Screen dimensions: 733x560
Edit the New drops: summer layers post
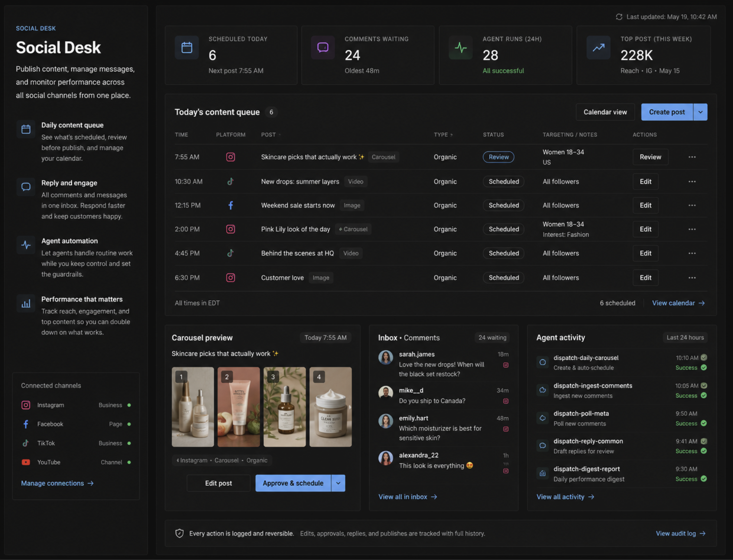point(646,181)
